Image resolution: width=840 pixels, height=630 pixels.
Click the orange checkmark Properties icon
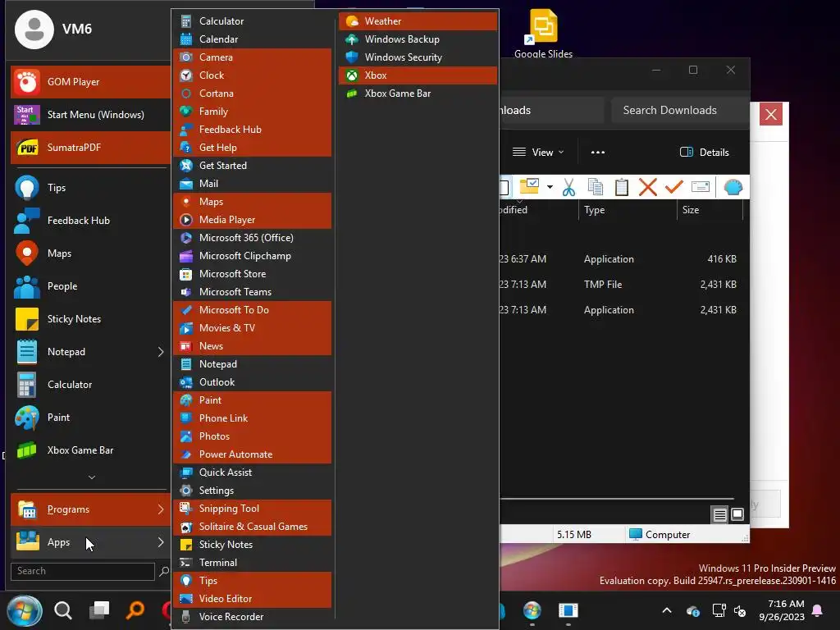(x=674, y=187)
